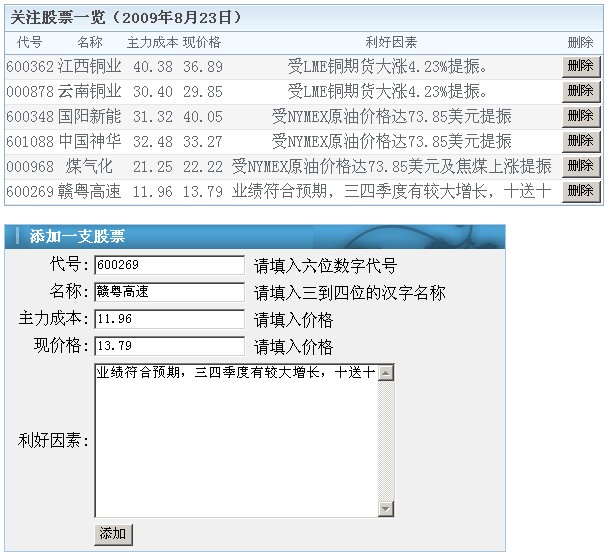Focus the 现价格 input field

pos(169,346)
